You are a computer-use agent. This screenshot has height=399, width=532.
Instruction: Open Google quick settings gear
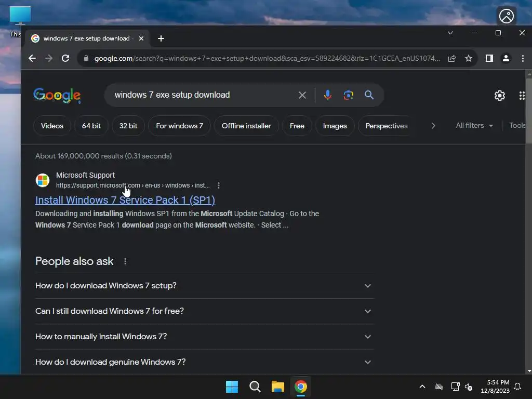pyautogui.click(x=499, y=96)
